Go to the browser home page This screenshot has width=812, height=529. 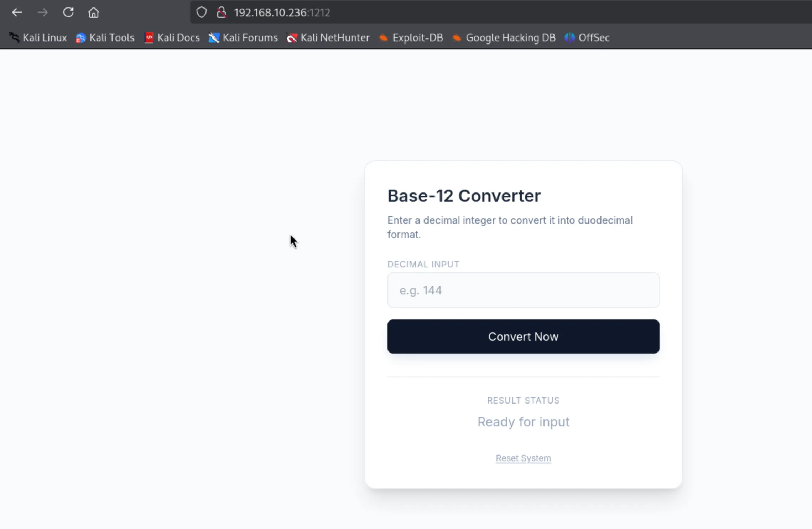pyautogui.click(x=94, y=13)
